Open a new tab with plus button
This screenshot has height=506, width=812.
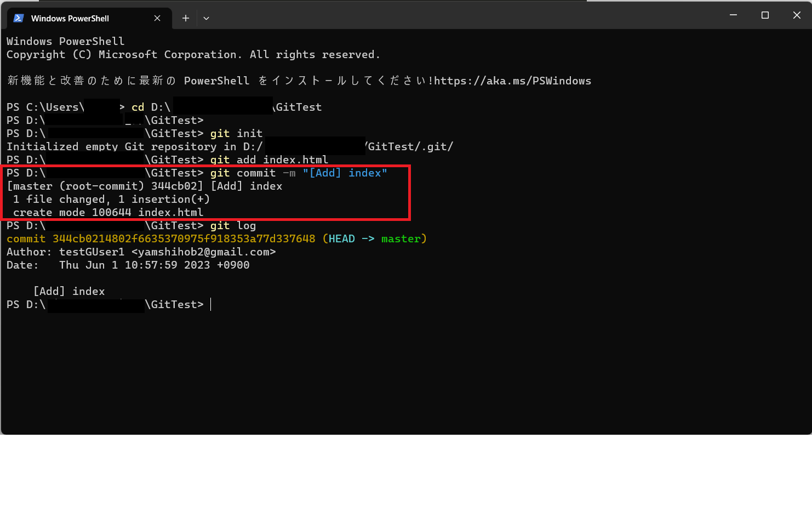(x=186, y=18)
